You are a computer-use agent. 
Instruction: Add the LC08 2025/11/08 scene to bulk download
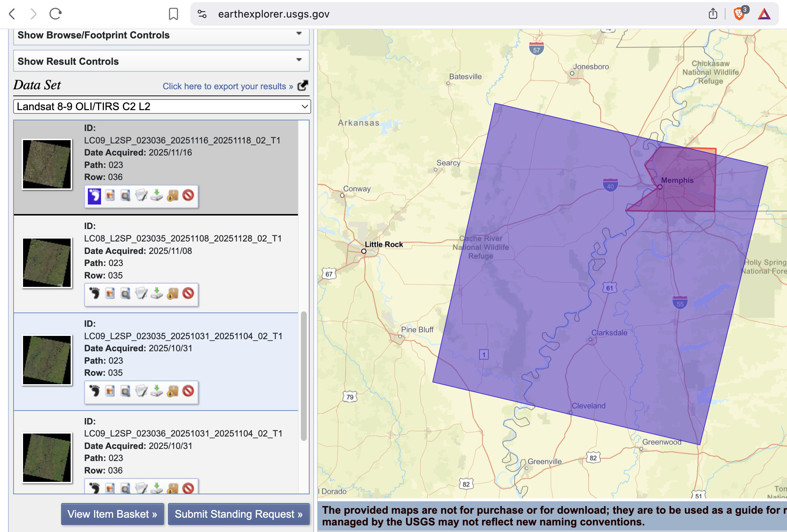point(172,293)
